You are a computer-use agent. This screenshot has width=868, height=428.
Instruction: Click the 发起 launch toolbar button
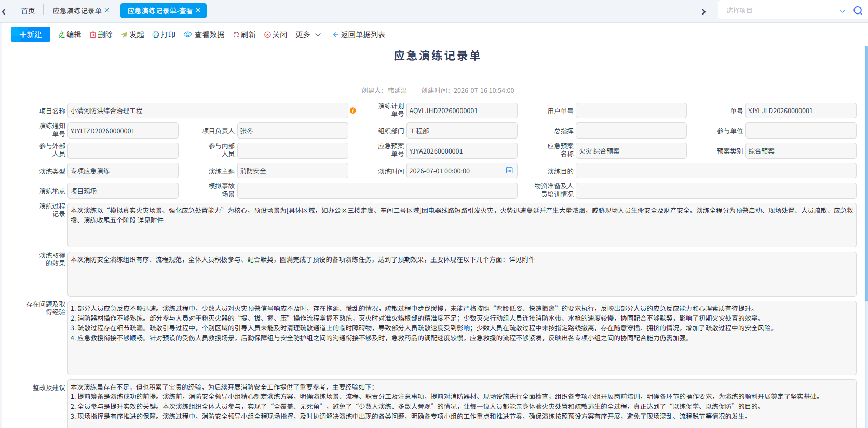[132, 35]
